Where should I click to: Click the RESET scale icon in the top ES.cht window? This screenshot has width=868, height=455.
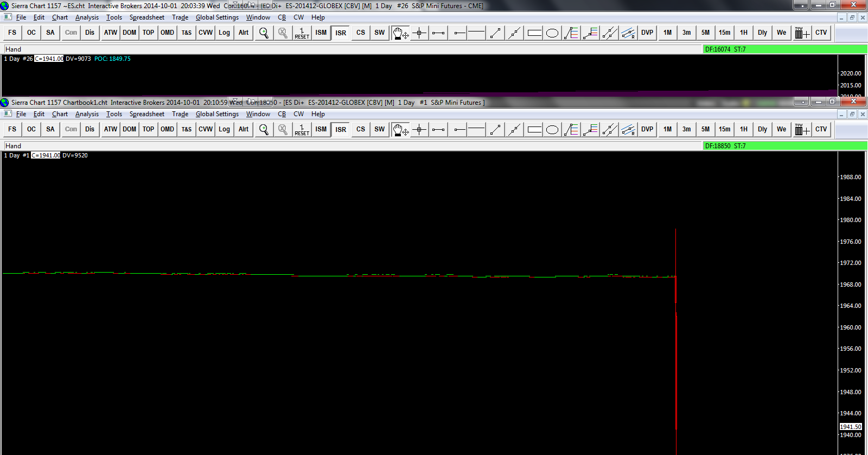(x=302, y=33)
